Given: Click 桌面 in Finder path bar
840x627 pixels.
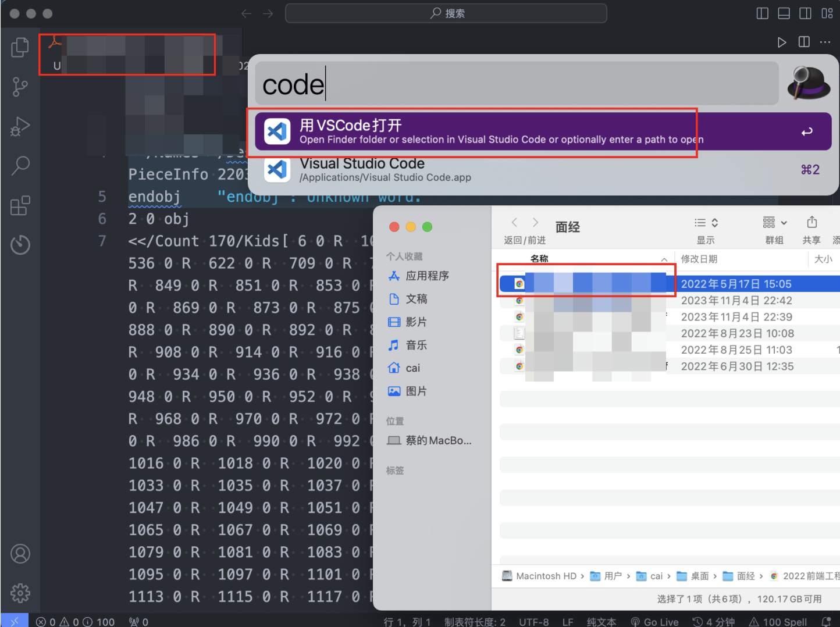Looking at the screenshot, I should click(693, 576).
